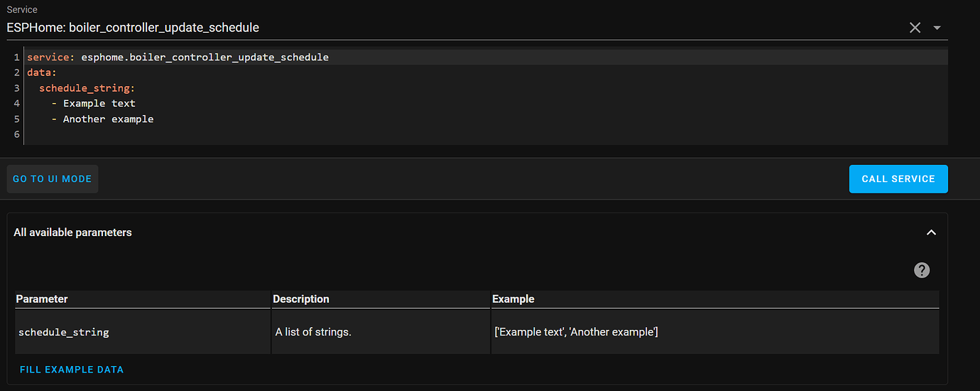980x391 pixels.
Task: Click the example value cell in the parameters table
Action: [576, 332]
